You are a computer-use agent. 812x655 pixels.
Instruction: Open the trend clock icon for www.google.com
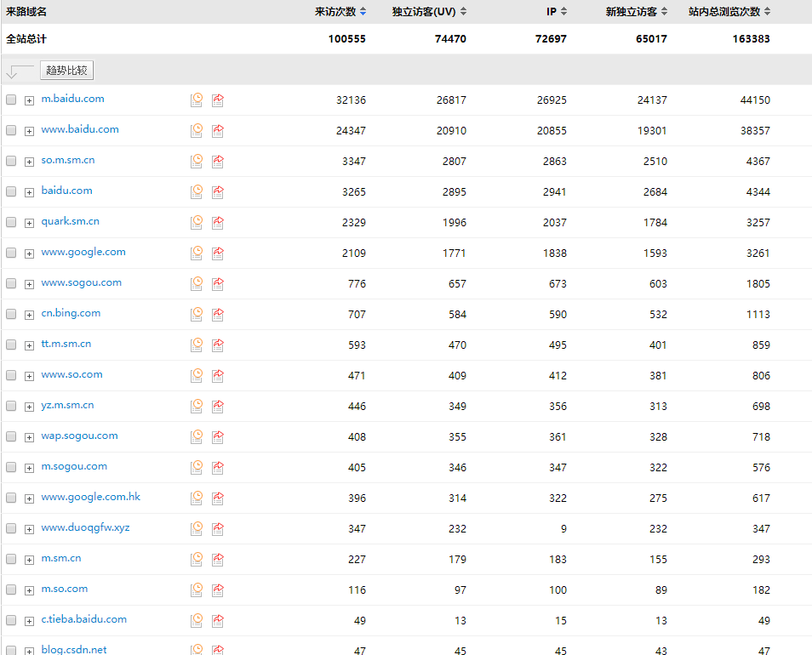coord(197,253)
